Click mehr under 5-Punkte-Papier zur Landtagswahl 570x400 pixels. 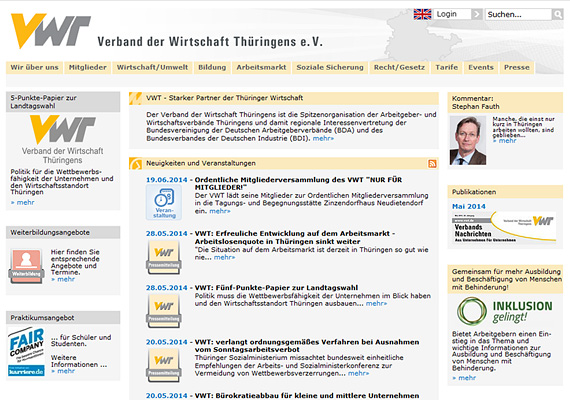coord(23,203)
